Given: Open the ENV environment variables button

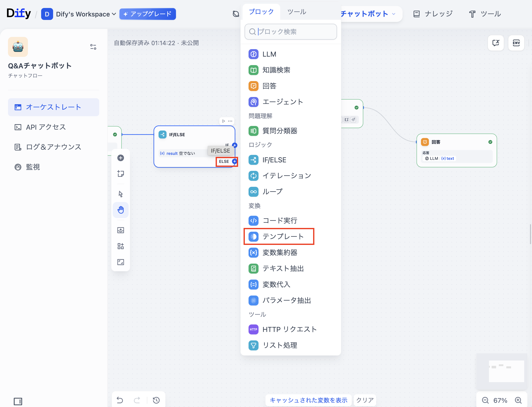Looking at the screenshot, I should [x=516, y=43].
